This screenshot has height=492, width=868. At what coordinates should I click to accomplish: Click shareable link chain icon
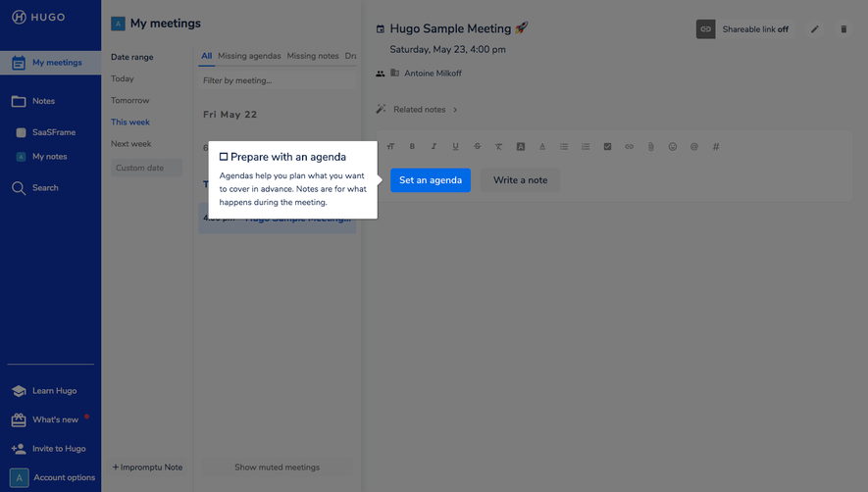[x=706, y=29]
